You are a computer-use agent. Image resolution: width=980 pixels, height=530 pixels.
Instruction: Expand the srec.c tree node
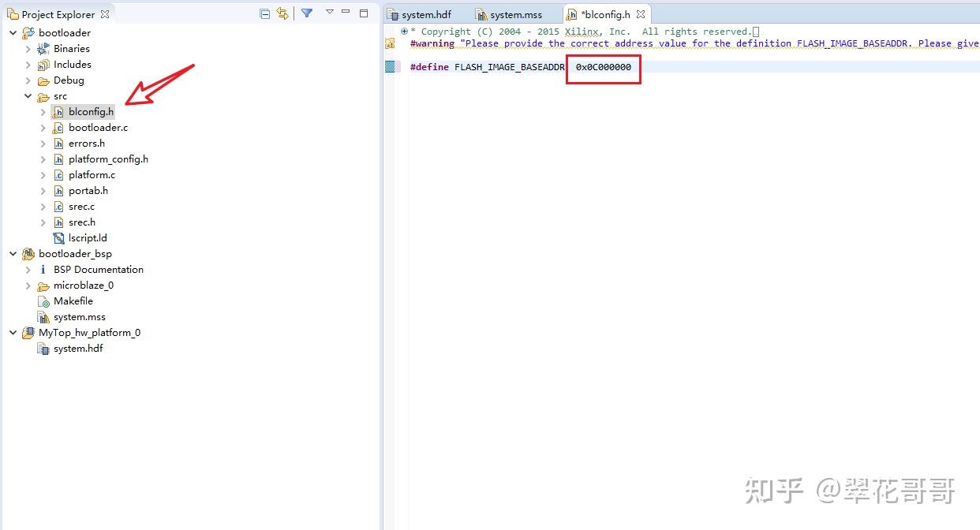(x=43, y=207)
